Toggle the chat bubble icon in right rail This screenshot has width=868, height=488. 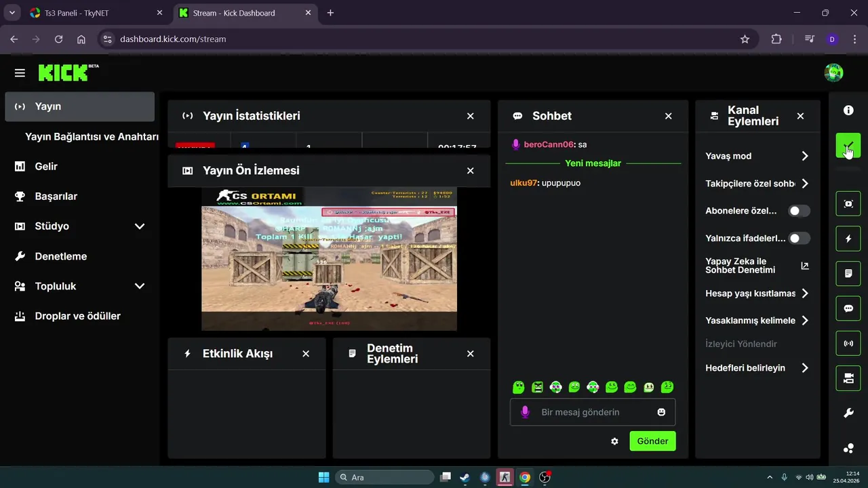[848, 308]
